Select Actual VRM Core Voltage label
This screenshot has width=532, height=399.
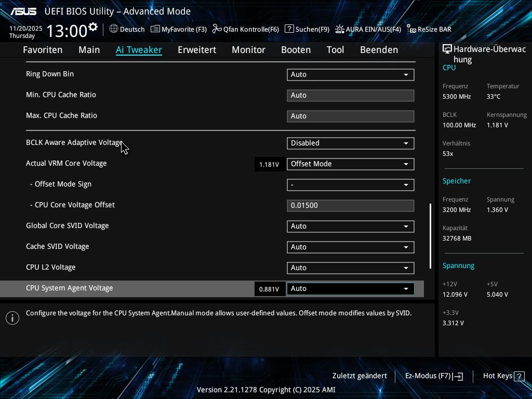tap(66, 163)
